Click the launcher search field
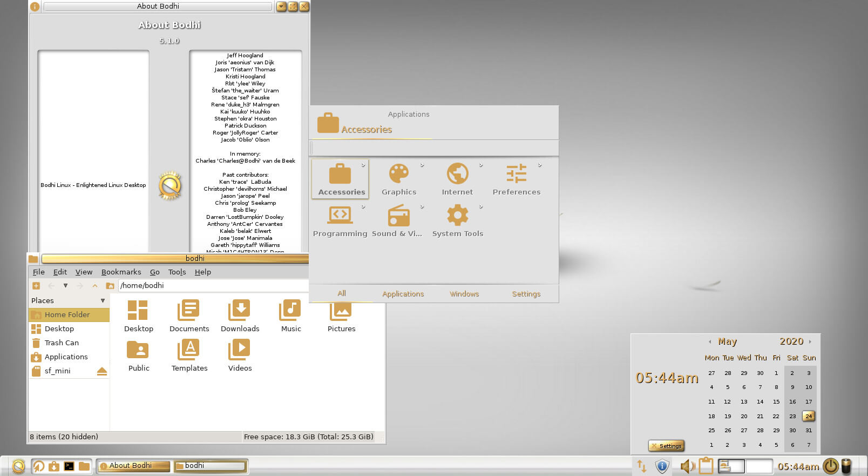The height and width of the screenshot is (476, 868). [x=435, y=148]
